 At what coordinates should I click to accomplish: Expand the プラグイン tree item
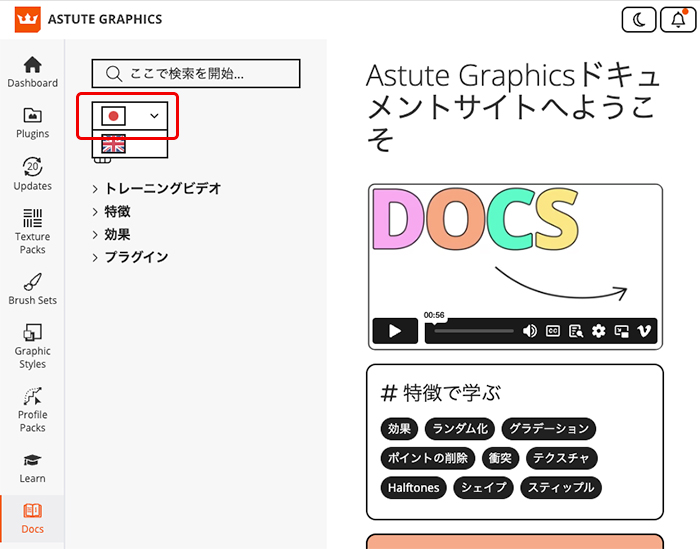pos(130,257)
